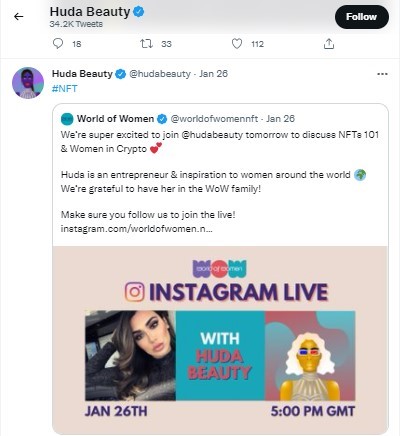Click the 112 likes count

pos(257,44)
